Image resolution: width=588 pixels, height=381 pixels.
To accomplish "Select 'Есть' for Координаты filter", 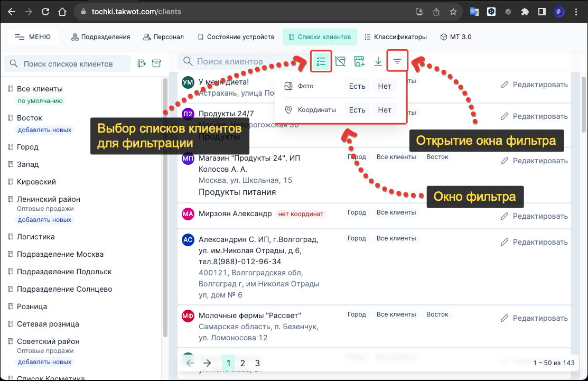I will 357,110.
